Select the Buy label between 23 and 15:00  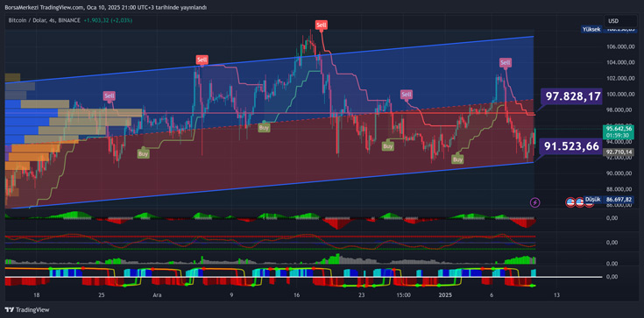[387, 145]
